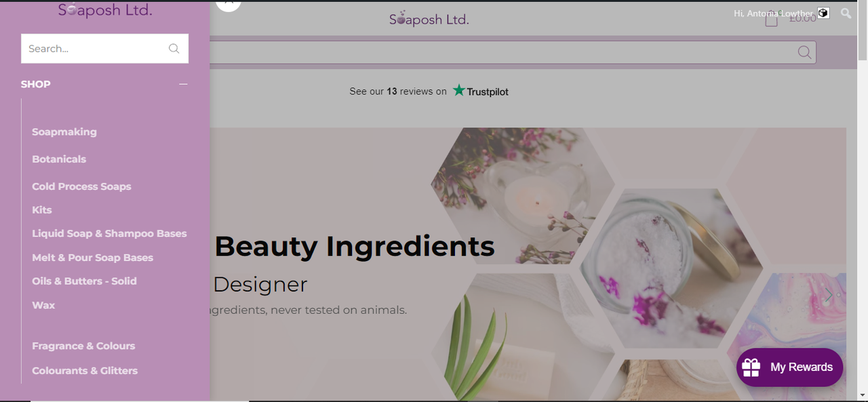Screen dimensions: 868x402
Task: Close the sidebar menu with the round X button
Action: coord(229,3)
